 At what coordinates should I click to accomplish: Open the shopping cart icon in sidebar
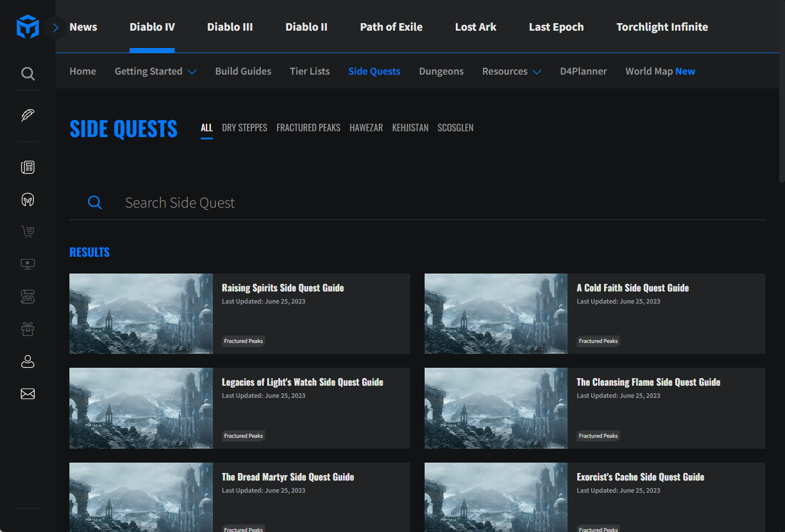(x=28, y=232)
